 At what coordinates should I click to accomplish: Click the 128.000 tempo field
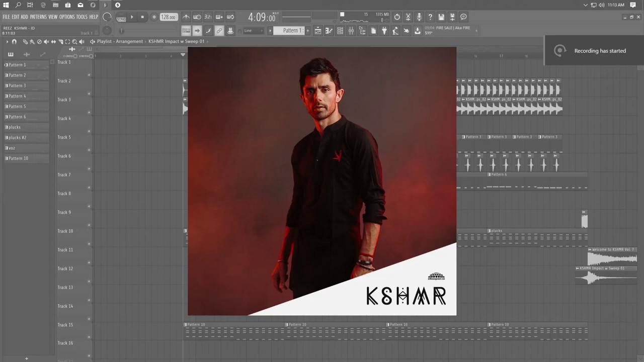(168, 17)
